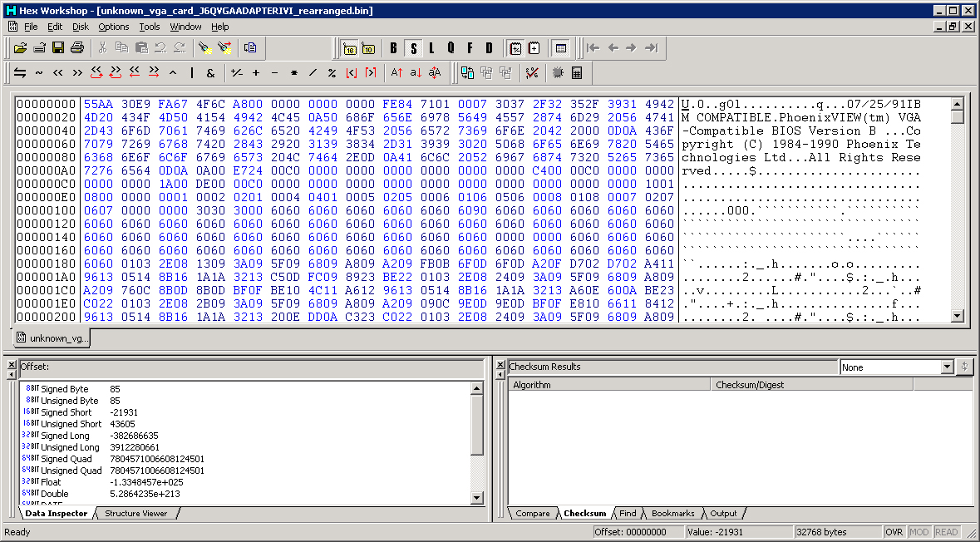Click the first hex word 55AA
The height and width of the screenshot is (542, 980).
point(96,104)
